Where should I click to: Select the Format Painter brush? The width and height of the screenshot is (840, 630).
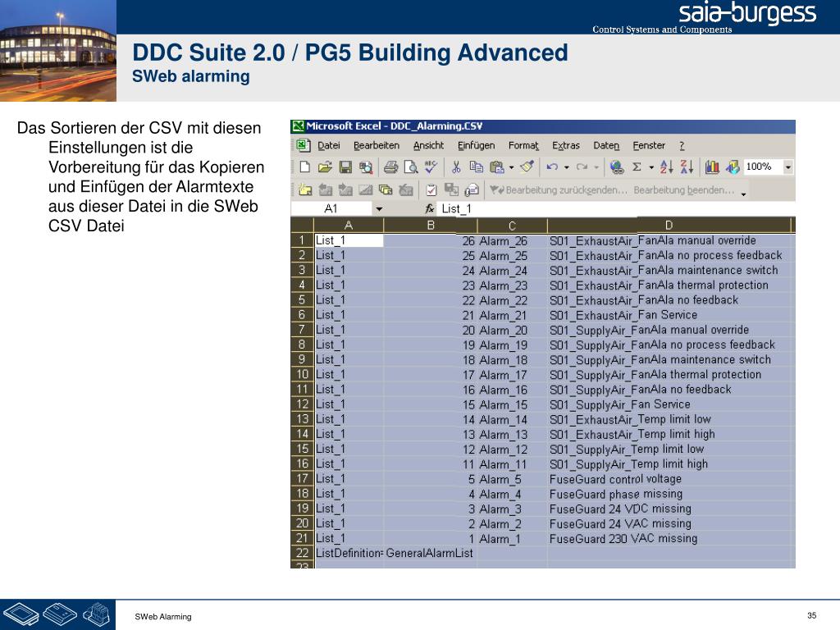tap(527, 167)
